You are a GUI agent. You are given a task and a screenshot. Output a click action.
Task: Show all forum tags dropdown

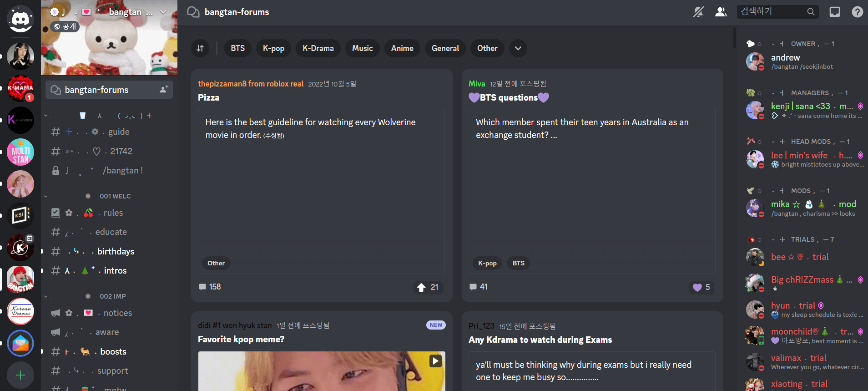518,48
